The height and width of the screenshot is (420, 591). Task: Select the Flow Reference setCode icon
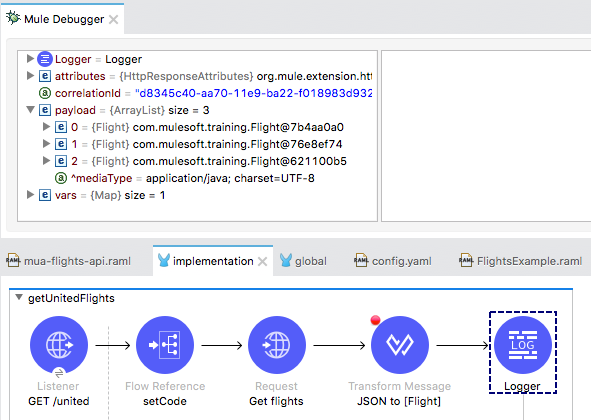pos(165,345)
